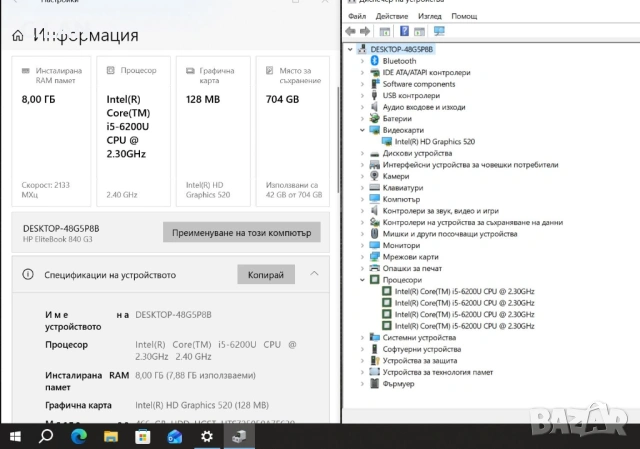Collapse Спецификации на устройството section chevron
The image size is (640, 449).
click(314, 274)
